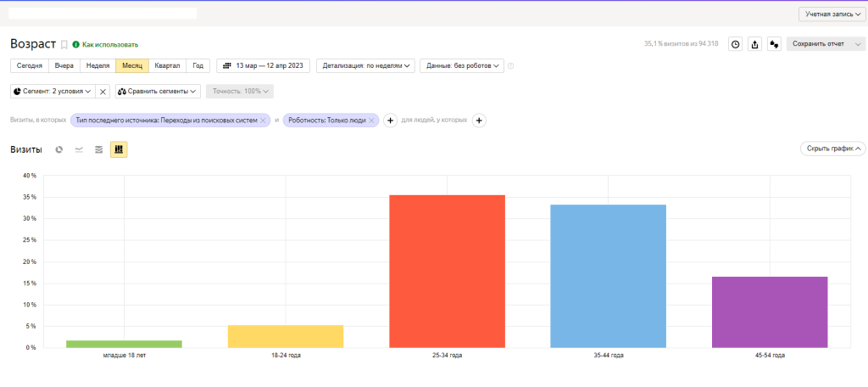868x387 pixels.
Task: Collapse the chart with Скрыть график
Action: click(x=832, y=149)
